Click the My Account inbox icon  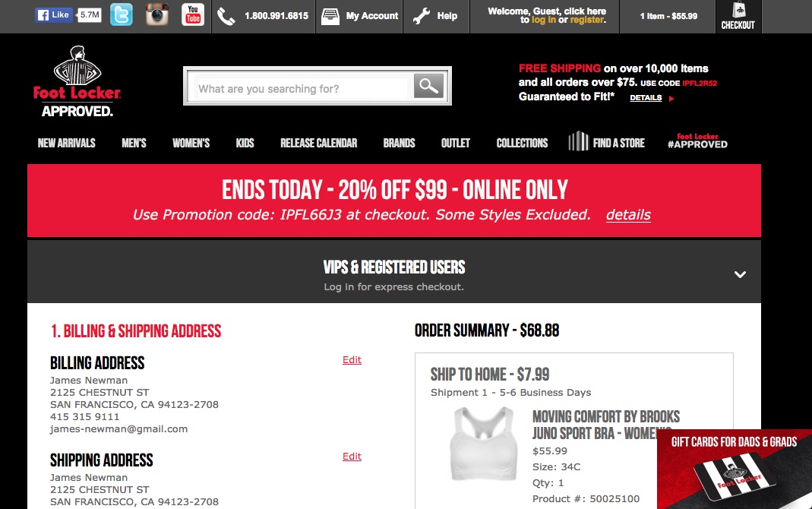click(330, 17)
